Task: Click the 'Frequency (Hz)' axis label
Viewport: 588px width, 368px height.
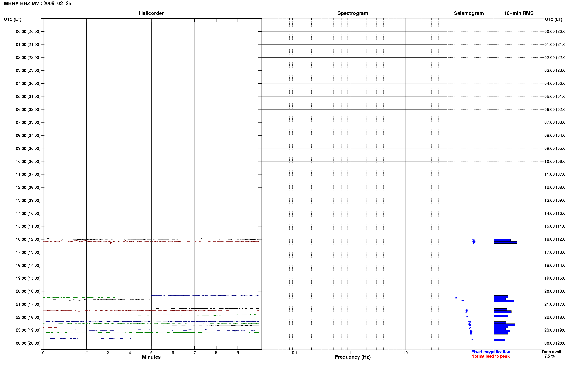Action: pyautogui.click(x=353, y=357)
